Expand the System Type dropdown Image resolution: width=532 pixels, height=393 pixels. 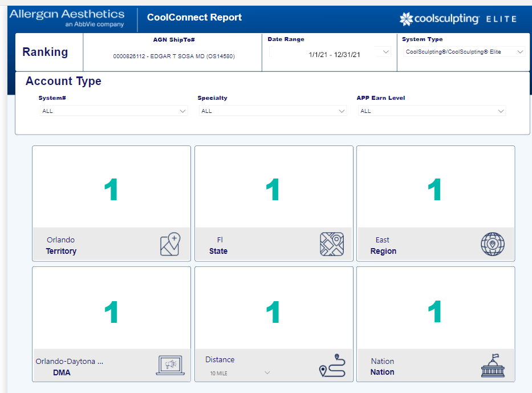coord(464,52)
